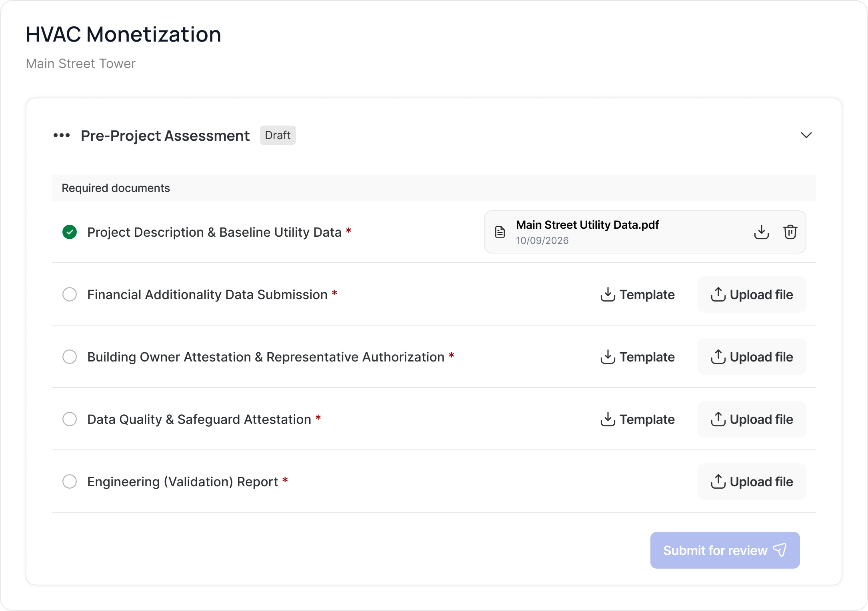The width and height of the screenshot is (868, 611).
Task: Upload file for Data Quality & Safeguard Attestation
Action: [752, 419]
